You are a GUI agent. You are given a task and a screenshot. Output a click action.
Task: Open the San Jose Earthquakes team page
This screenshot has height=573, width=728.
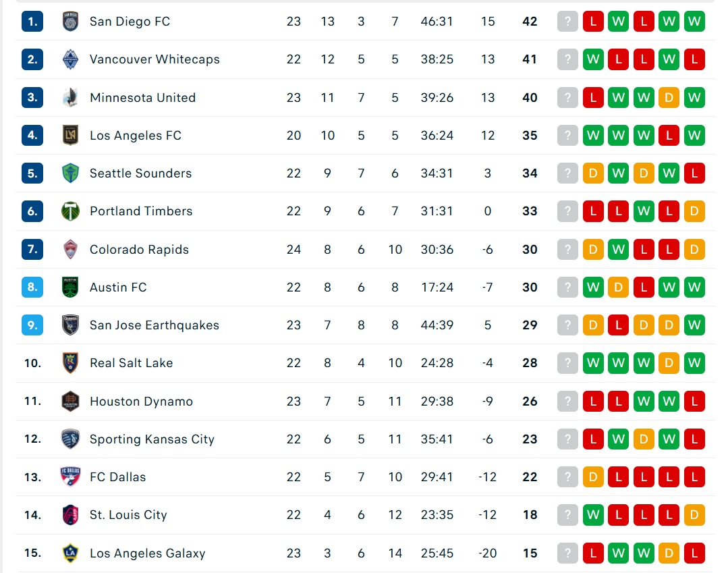pyautogui.click(x=154, y=325)
